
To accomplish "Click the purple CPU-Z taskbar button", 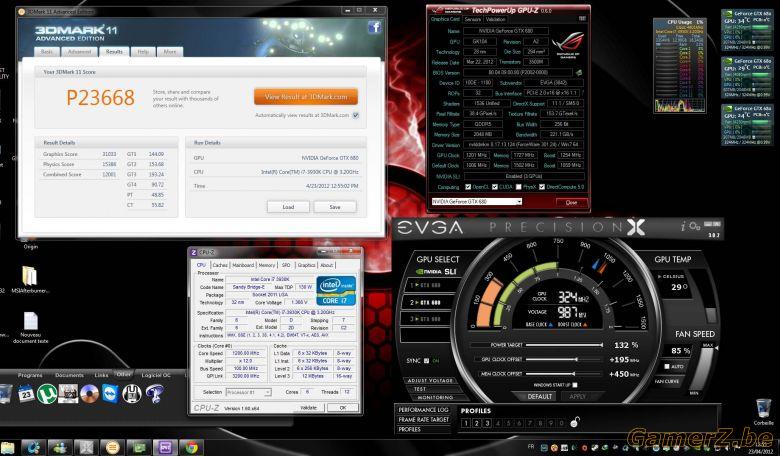I will click(165, 448).
